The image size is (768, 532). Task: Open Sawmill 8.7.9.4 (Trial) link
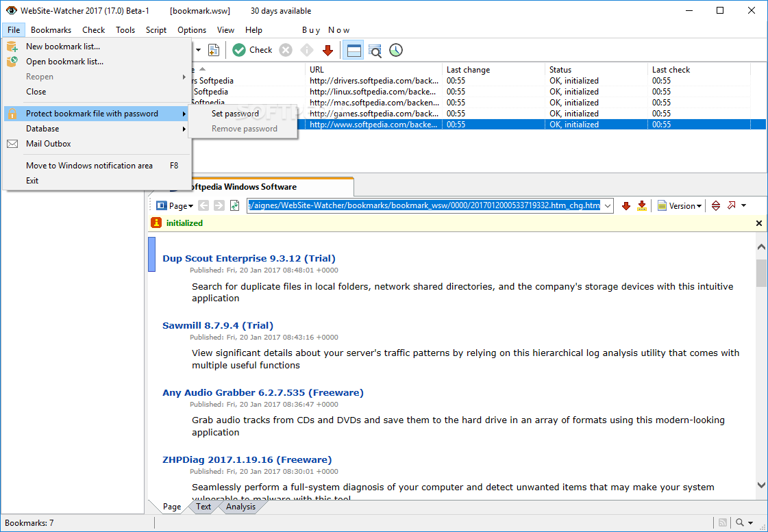(218, 325)
